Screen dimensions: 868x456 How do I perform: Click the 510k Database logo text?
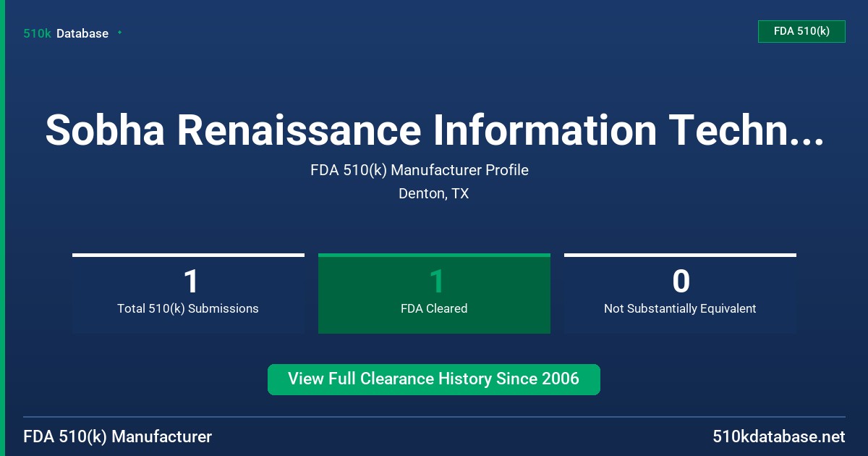pyautogui.click(x=66, y=33)
